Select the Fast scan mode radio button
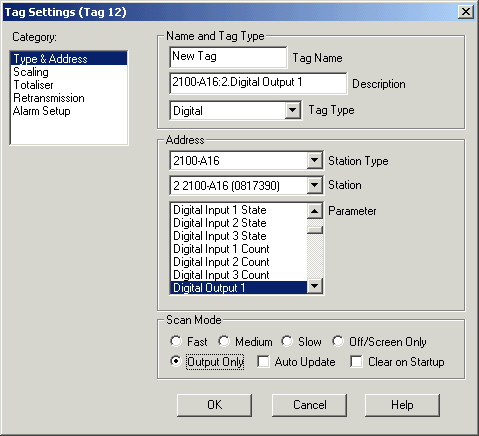The height and width of the screenshot is (436, 479). (176, 341)
